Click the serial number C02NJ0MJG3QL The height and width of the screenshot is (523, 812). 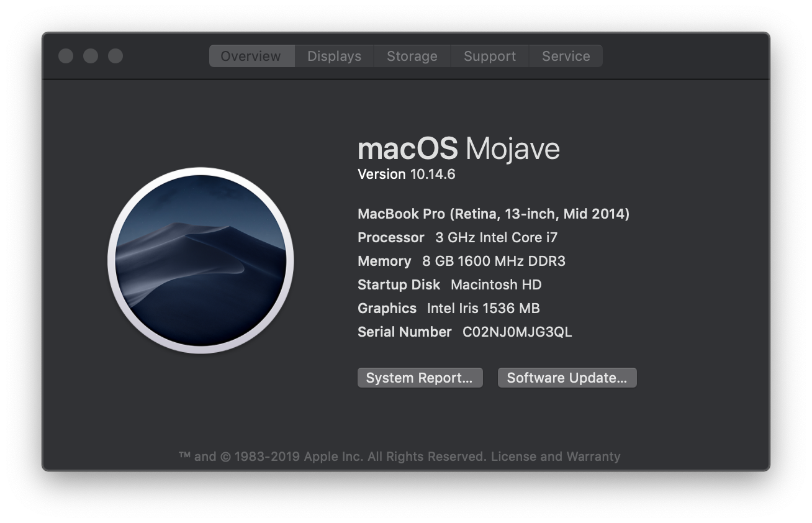[517, 332]
